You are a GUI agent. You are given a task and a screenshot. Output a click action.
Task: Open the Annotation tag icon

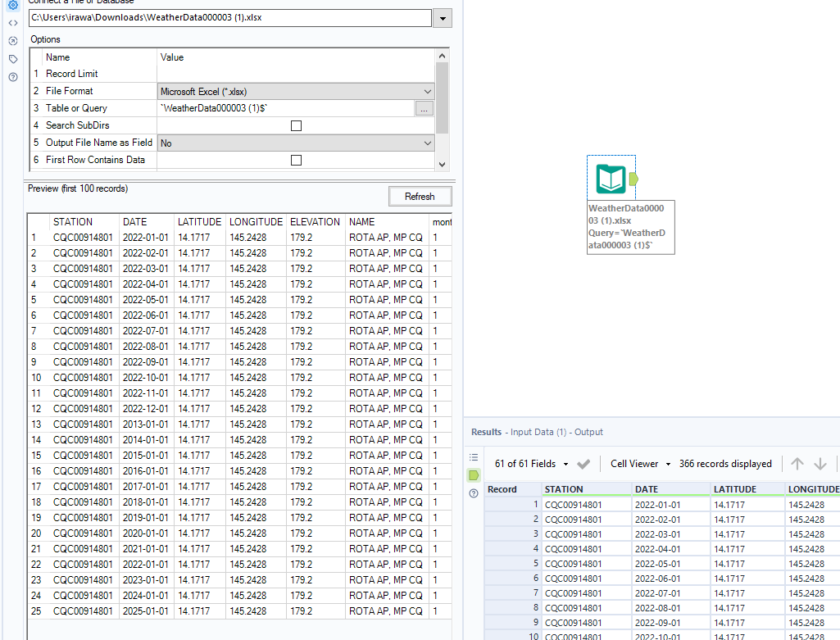12,59
